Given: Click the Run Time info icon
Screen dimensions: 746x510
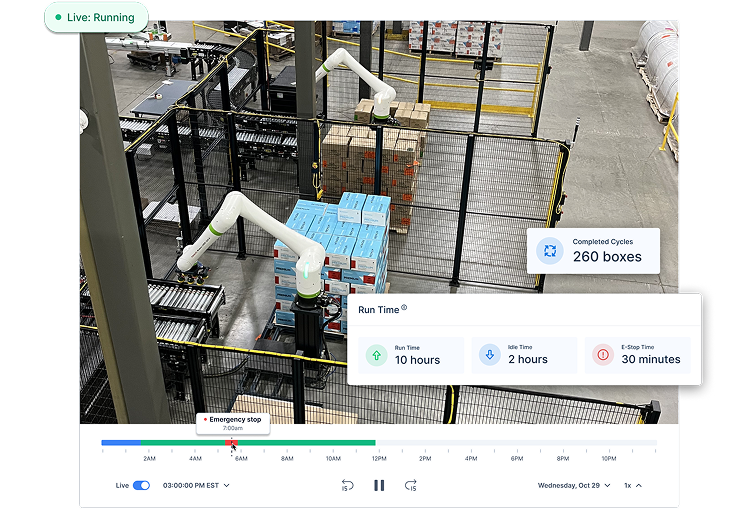Looking at the screenshot, I should pyautogui.click(x=404, y=307).
